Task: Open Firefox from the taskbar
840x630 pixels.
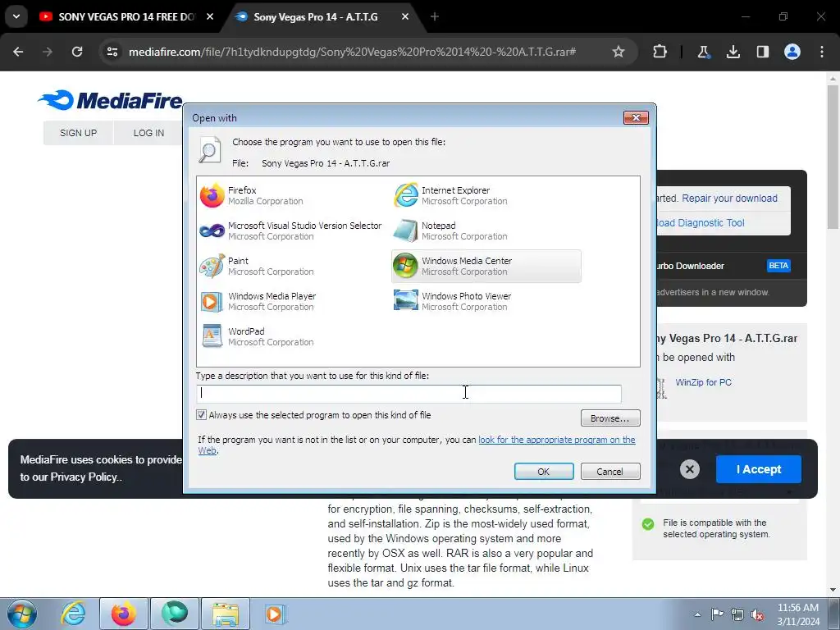Action: point(124,614)
